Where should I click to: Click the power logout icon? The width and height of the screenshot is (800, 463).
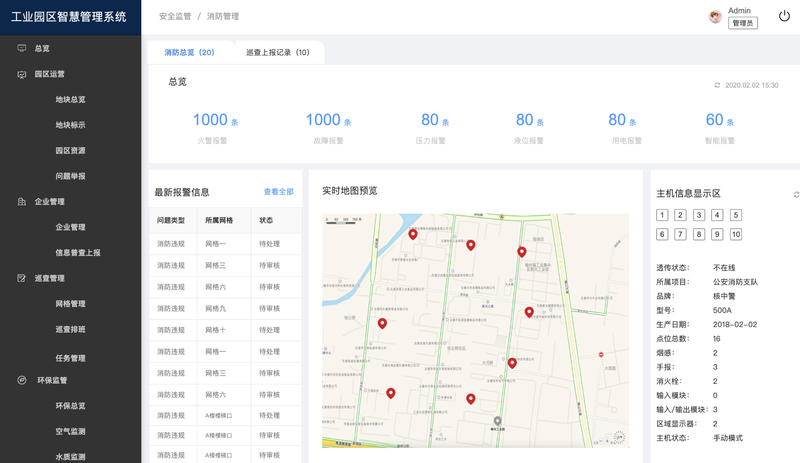point(783,16)
